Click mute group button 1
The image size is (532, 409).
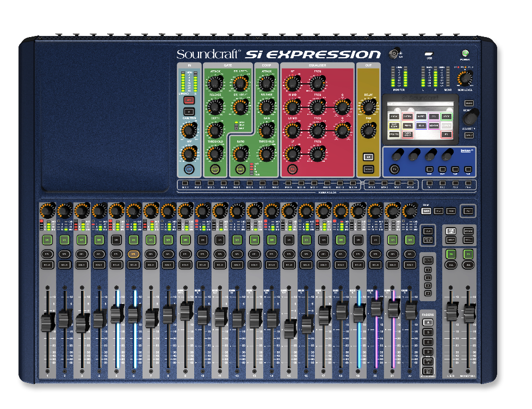point(428,270)
